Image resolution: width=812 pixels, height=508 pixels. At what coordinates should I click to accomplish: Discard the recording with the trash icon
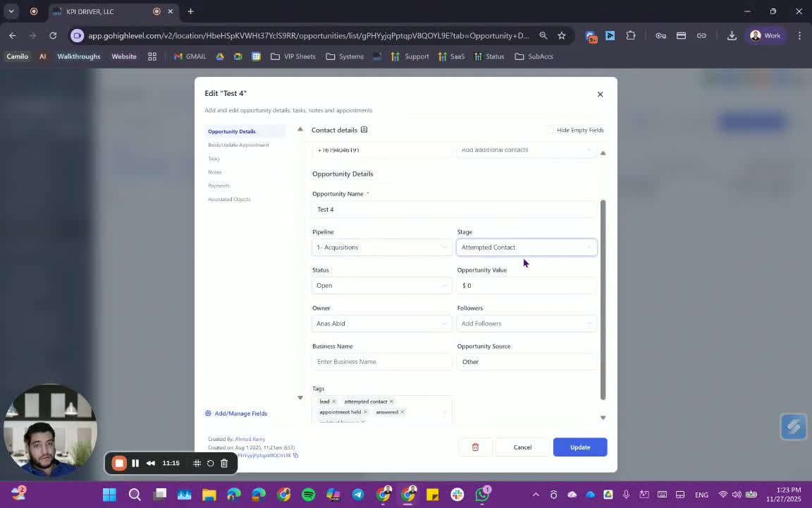[224, 464]
